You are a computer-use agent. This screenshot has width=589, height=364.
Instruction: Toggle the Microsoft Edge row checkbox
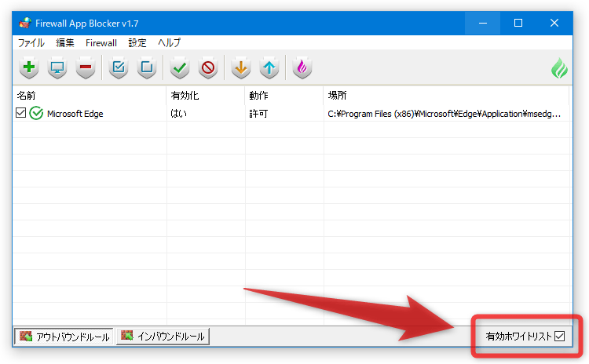(x=20, y=113)
